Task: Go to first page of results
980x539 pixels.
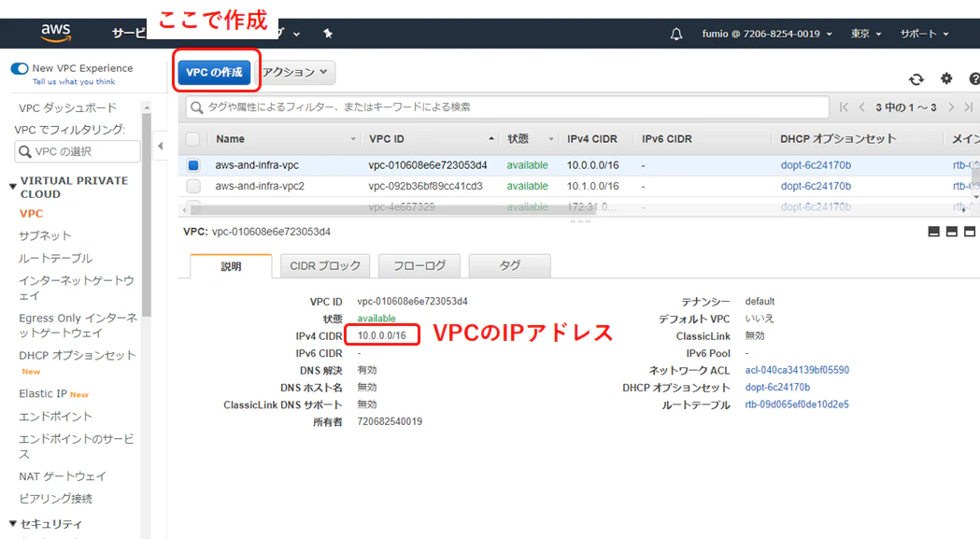Action: pyautogui.click(x=844, y=107)
